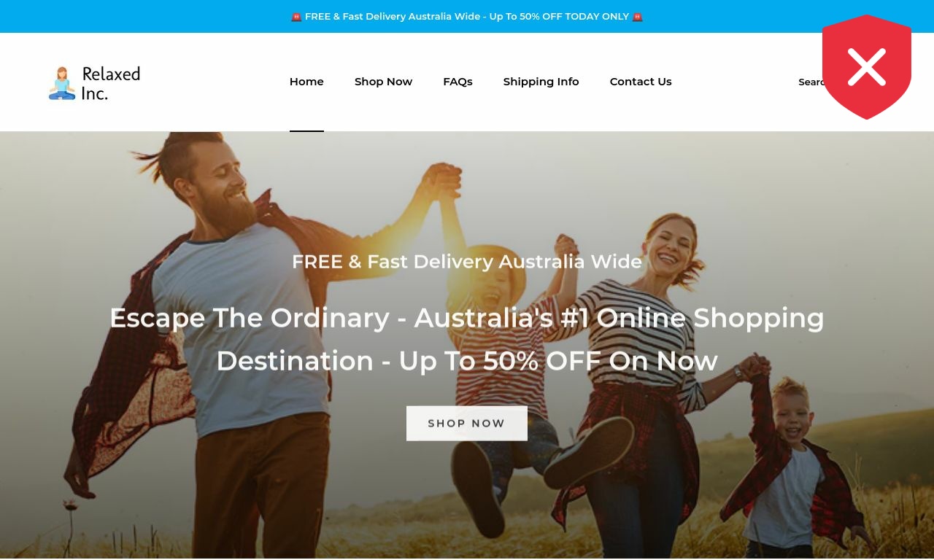
Task: Go to the Shop Now menu item
Action: click(x=383, y=82)
